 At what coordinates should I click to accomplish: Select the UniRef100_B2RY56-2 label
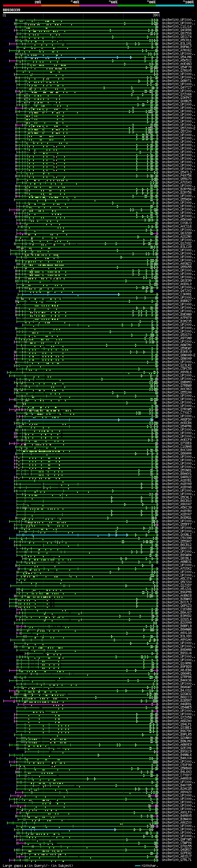(179, 189)
